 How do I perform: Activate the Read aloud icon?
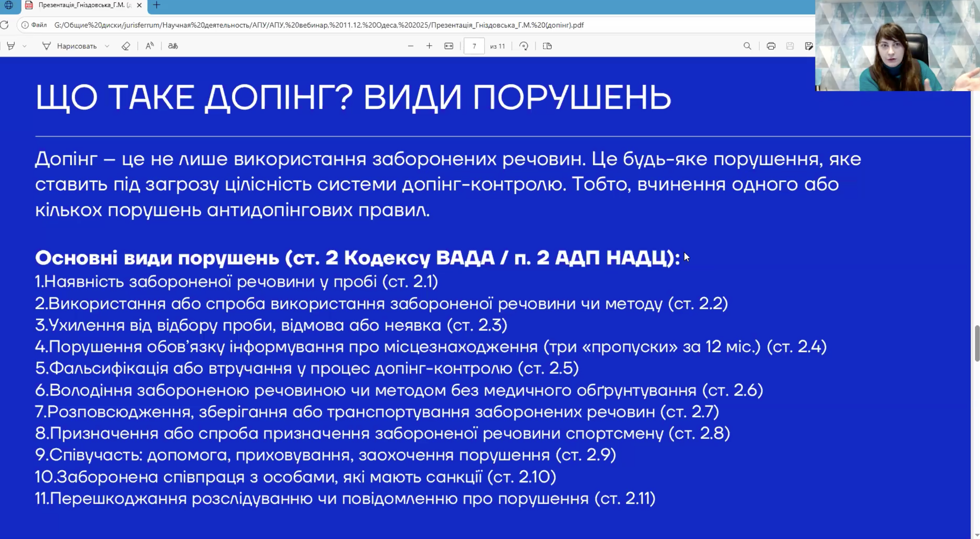click(x=150, y=46)
